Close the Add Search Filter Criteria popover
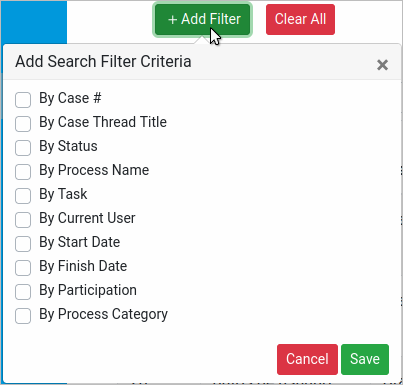Screen dimensions: 403x385 [382, 65]
